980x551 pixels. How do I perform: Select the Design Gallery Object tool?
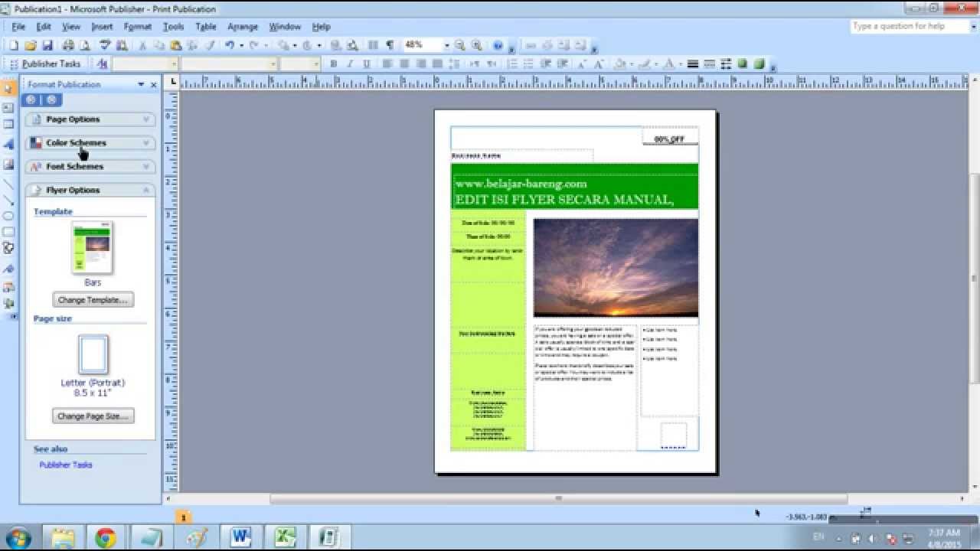click(8, 287)
